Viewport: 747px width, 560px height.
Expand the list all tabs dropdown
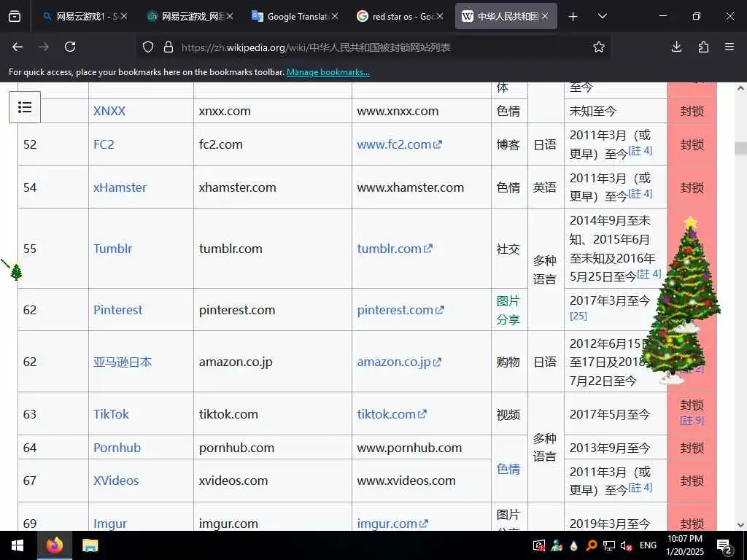[x=602, y=16]
